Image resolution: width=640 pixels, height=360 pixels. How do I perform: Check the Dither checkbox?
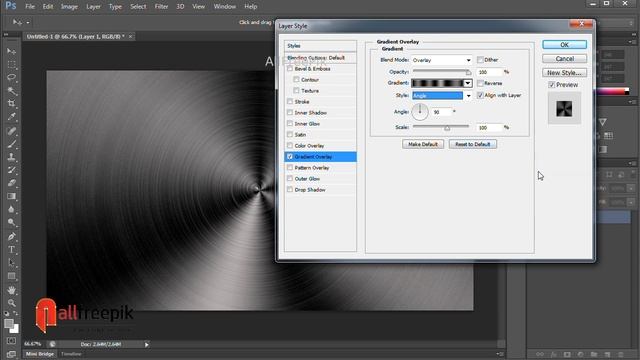[480, 60]
